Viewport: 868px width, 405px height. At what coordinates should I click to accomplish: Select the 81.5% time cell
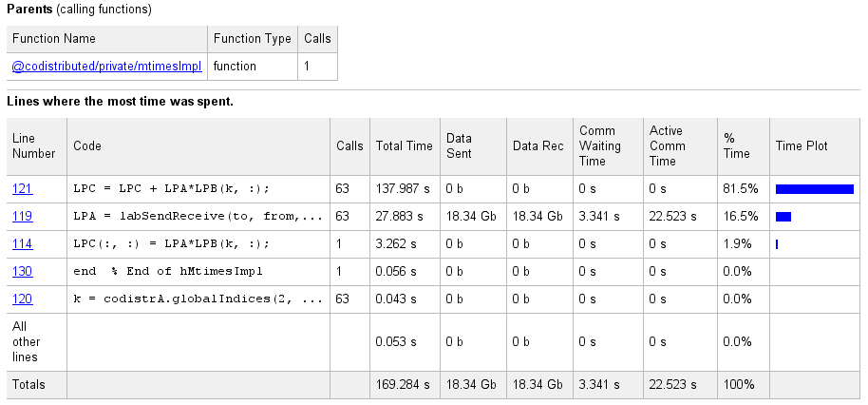(x=738, y=189)
